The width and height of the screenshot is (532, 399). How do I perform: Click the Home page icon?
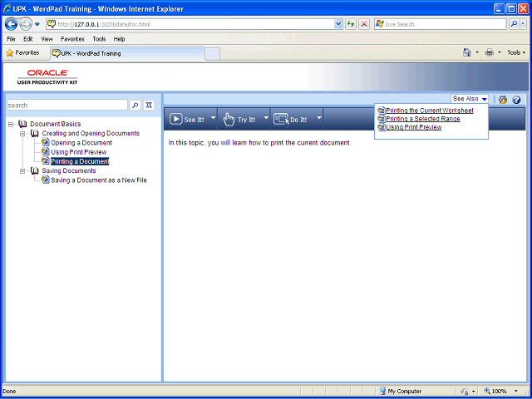point(467,52)
